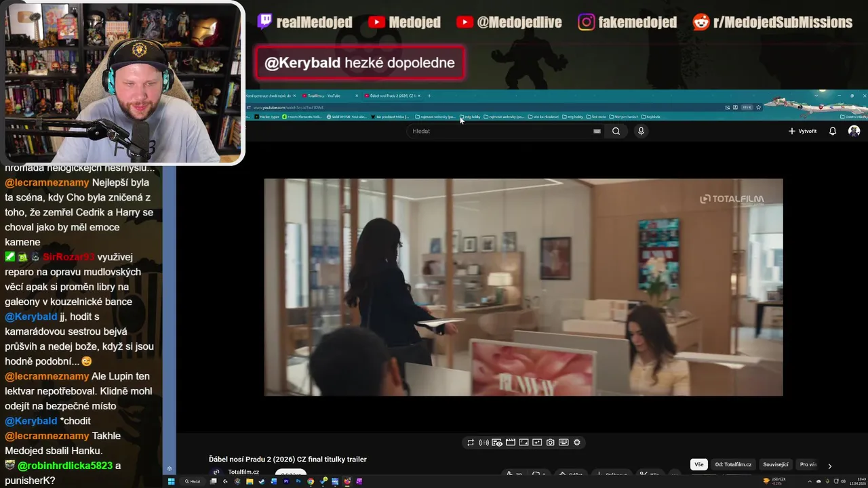Open Photoshop from the taskbar
Image resolution: width=868 pixels, height=488 pixels.
[298, 481]
